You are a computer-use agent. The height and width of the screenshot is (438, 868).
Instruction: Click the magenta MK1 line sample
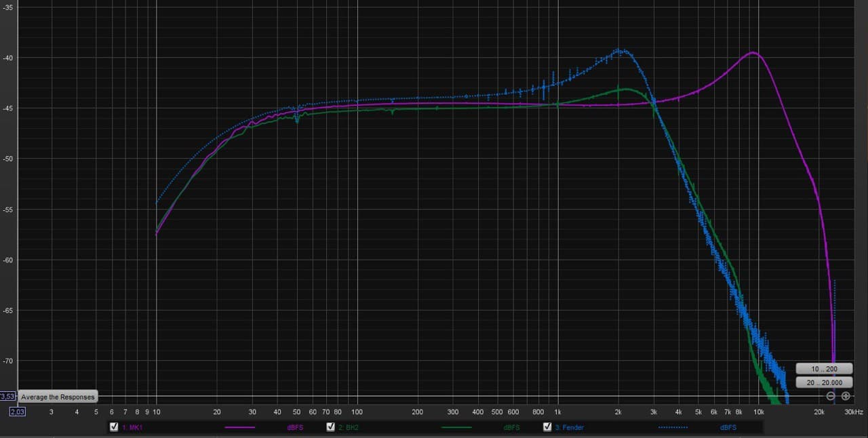point(239,428)
